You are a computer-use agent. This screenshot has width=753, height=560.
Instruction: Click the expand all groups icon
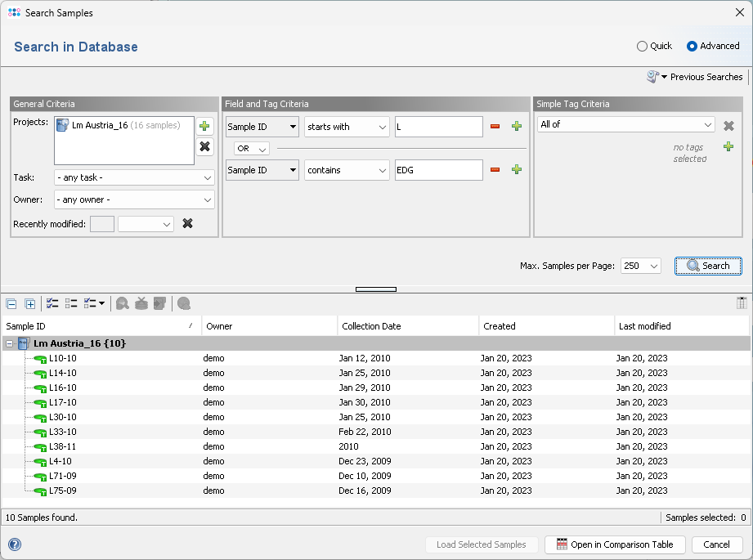(30, 303)
